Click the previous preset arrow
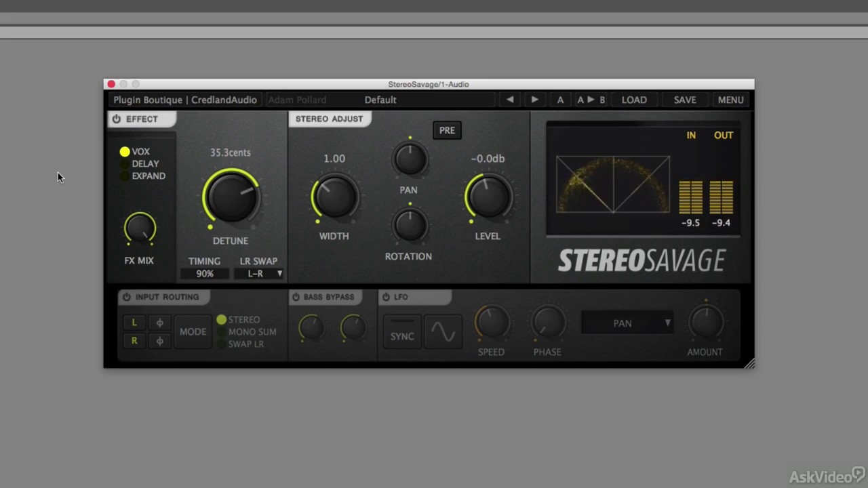Viewport: 868px width, 488px height. click(x=510, y=100)
